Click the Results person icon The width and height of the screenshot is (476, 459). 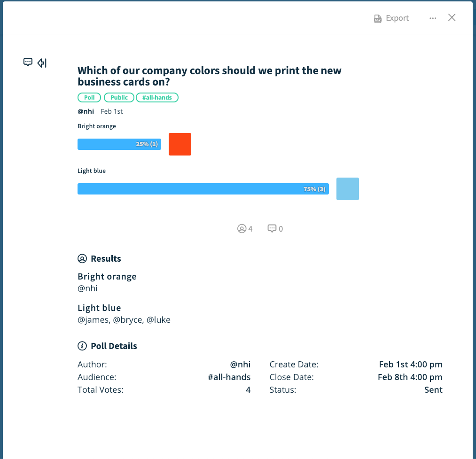pos(82,258)
